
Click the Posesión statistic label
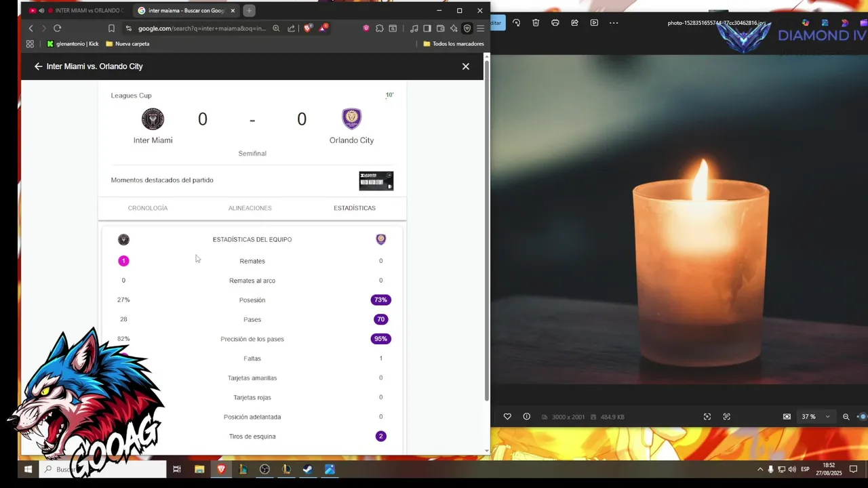pyautogui.click(x=252, y=300)
